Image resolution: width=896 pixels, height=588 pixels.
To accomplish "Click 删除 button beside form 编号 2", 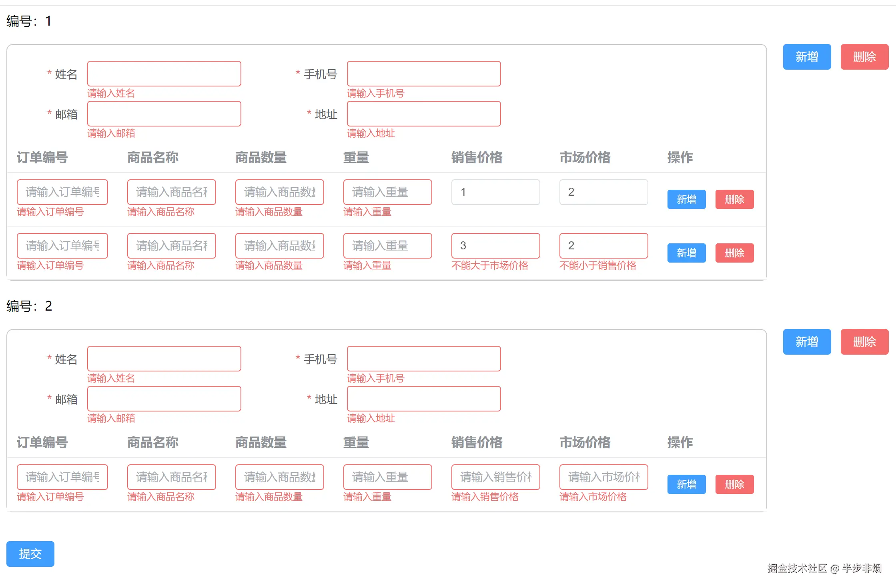I will pos(864,342).
